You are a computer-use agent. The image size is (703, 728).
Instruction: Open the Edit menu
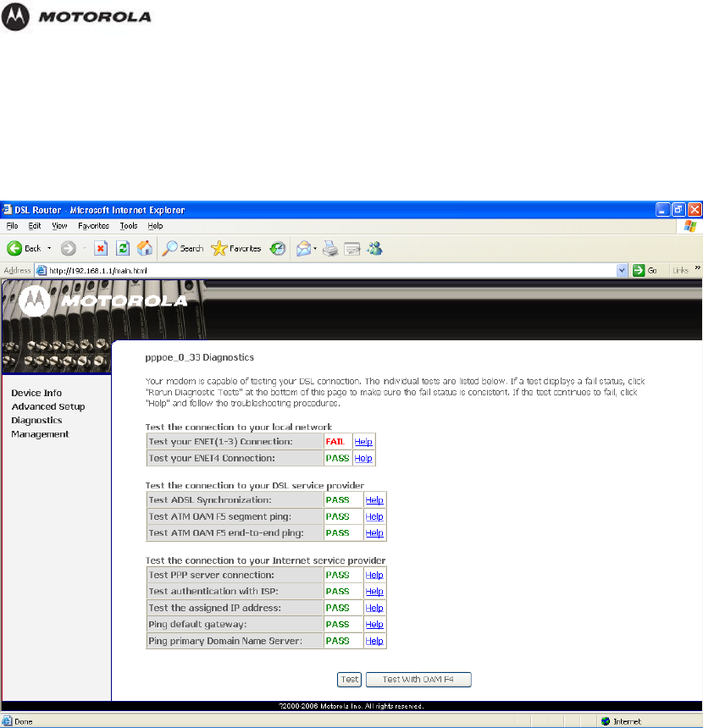tap(35, 226)
